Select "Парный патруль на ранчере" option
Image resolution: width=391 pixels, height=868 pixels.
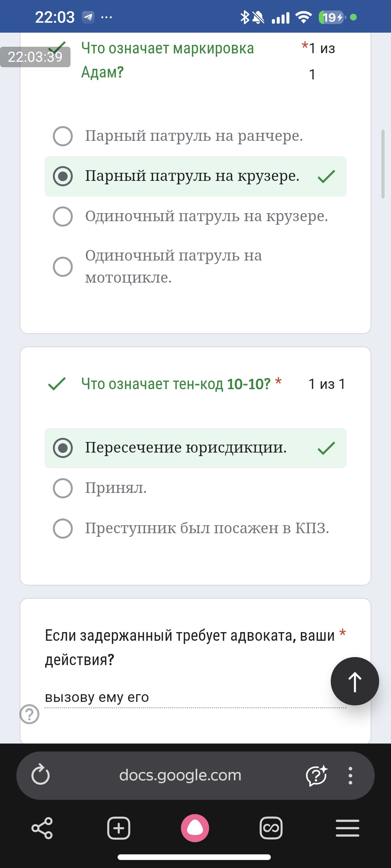click(63, 136)
